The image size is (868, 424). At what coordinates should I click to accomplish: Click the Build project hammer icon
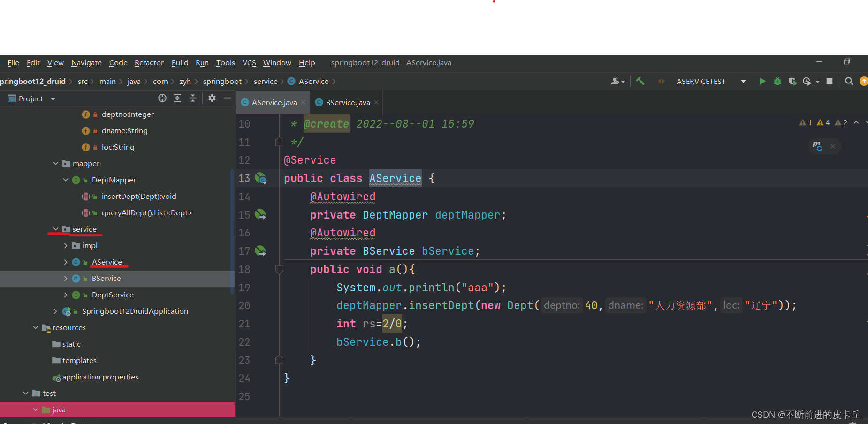(640, 81)
